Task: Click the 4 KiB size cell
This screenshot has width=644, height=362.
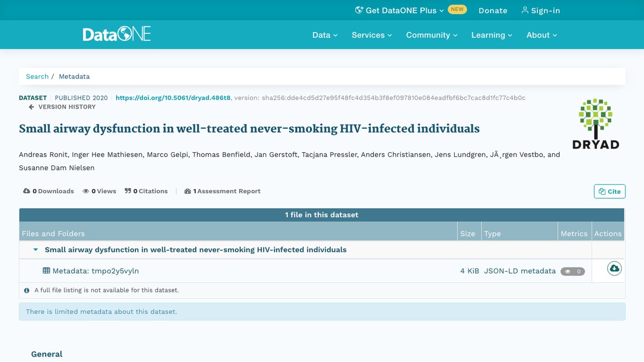Action: (469, 270)
